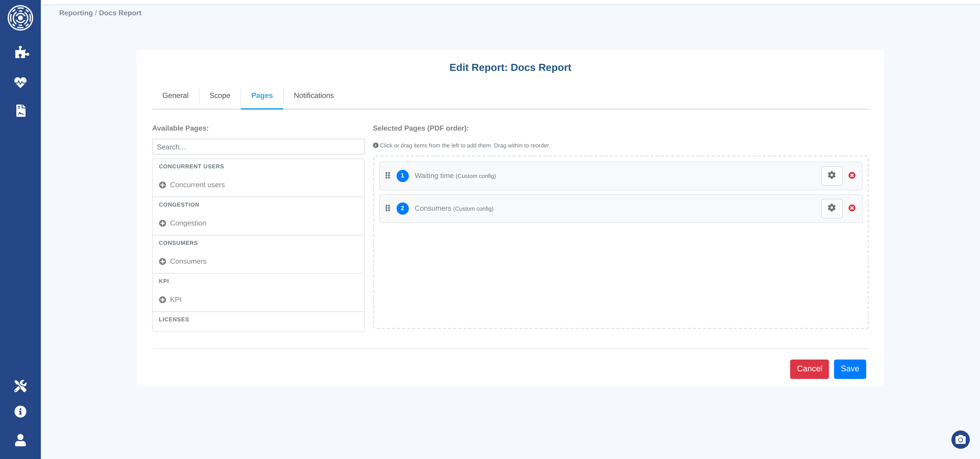Viewport: 980px width, 459px height.
Task: Add Concurrent users page with plus icon
Action: click(x=163, y=185)
